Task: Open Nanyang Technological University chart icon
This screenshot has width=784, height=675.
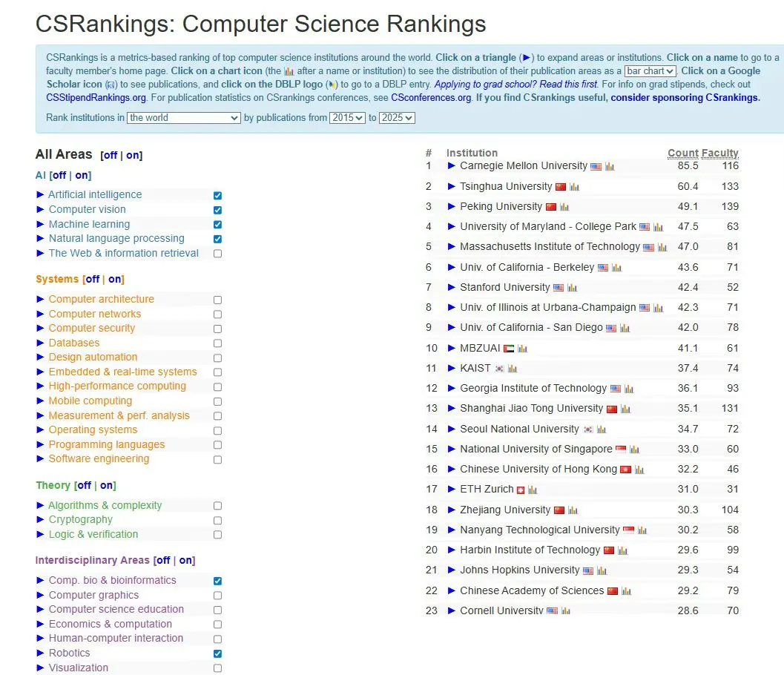Action: click(642, 530)
